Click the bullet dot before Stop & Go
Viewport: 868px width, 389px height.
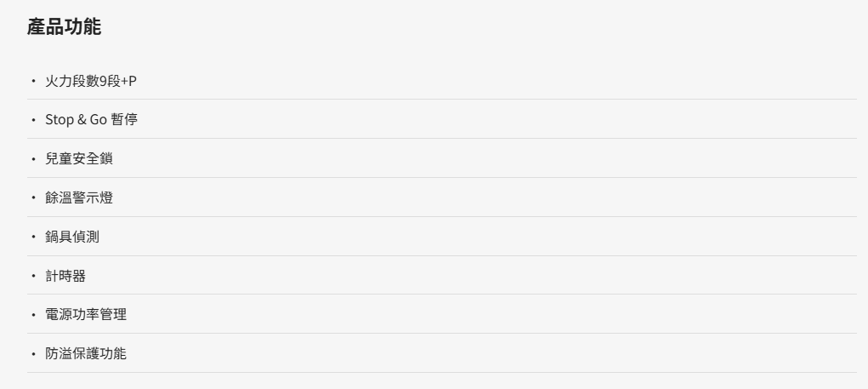click(x=33, y=120)
